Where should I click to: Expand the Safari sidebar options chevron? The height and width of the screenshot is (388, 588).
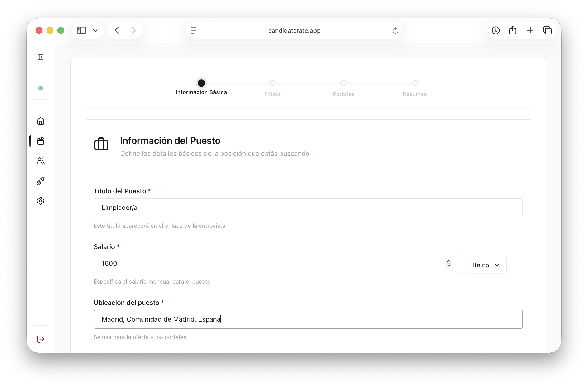(x=95, y=30)
